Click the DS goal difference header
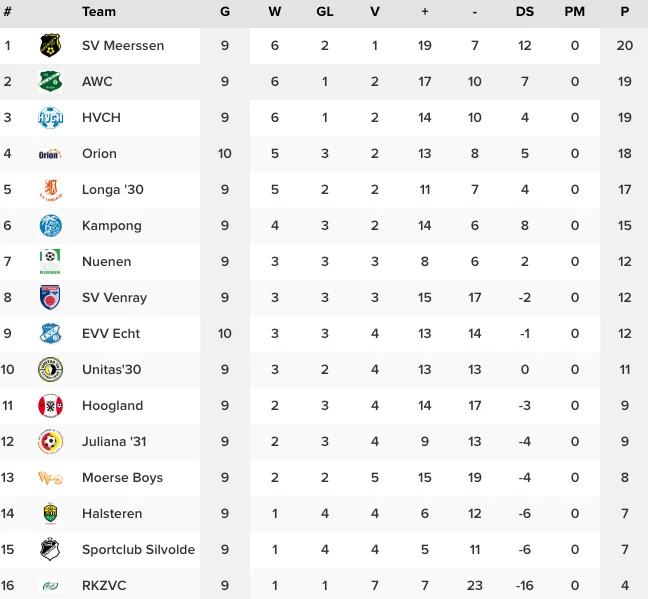This screenshot has width=648, height=599. click(x=524, y=11)
